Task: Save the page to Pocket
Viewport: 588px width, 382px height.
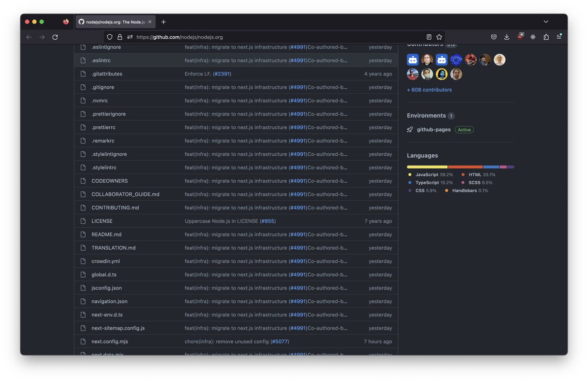Action: pyautogui.click(x=494, y=37)
